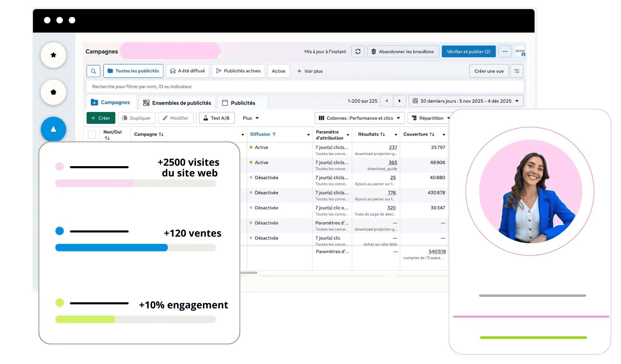Click the blue +120 ventes progress bar
Image resolution: width=621 pixels, height=364 pixels.
pyautogui.click(x=135, y=248)
